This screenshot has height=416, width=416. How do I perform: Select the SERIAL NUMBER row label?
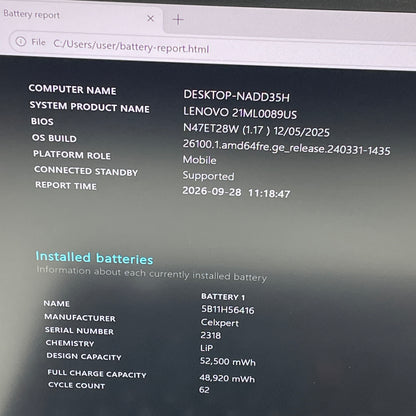(x=79, y=330)
